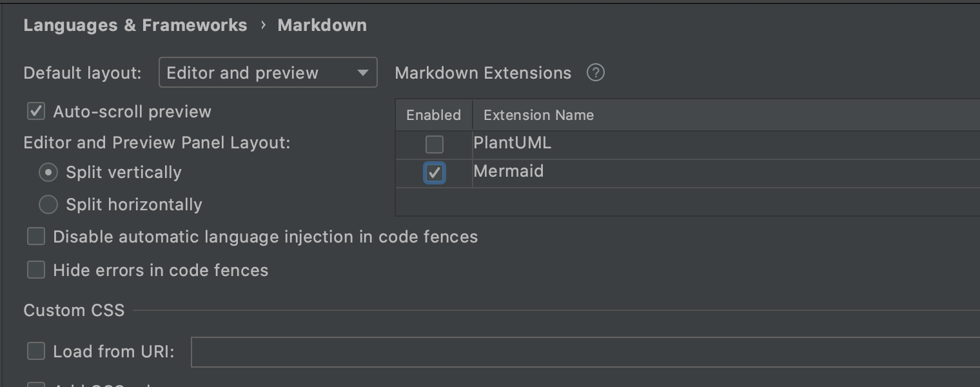Image resolution: width=980 pixels, height=387 pixels.
Task: Click the Markdown breadcrumb label
Action: (322, 25)
